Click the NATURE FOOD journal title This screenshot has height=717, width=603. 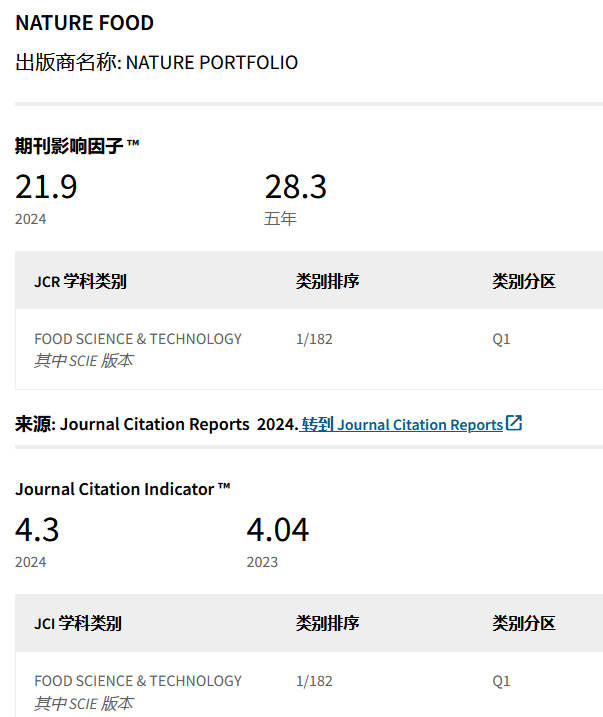pyautogui.click(x=85, y=23)
